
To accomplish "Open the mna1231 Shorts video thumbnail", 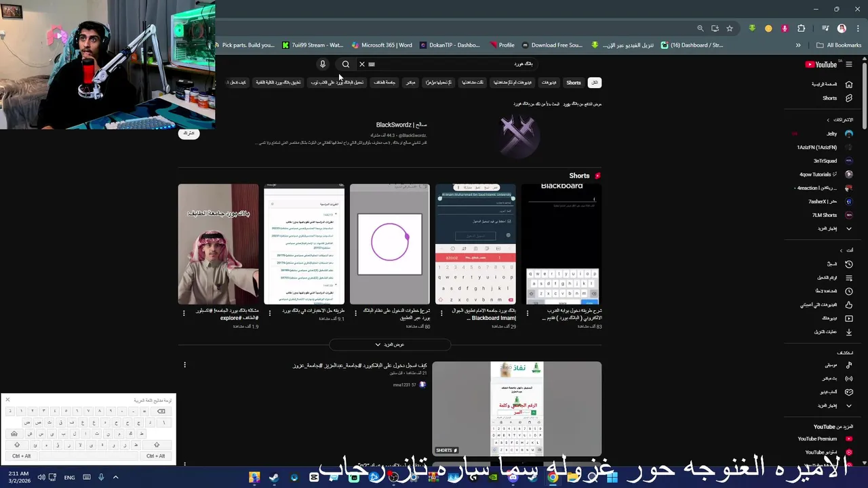I will 517,409.
